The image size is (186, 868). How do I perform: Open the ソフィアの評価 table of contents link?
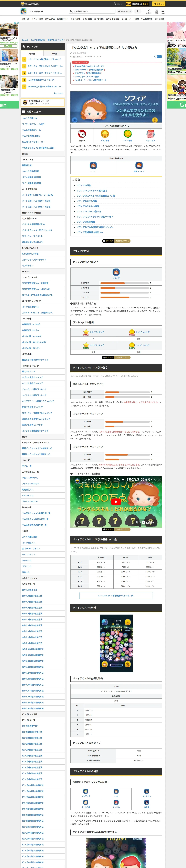coord(84,185)
